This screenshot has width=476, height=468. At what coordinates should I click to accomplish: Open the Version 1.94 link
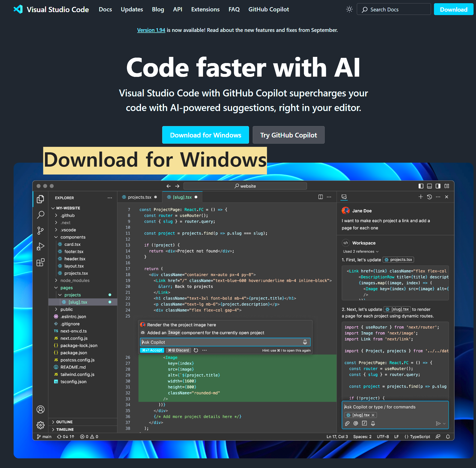tap(151, 30)
